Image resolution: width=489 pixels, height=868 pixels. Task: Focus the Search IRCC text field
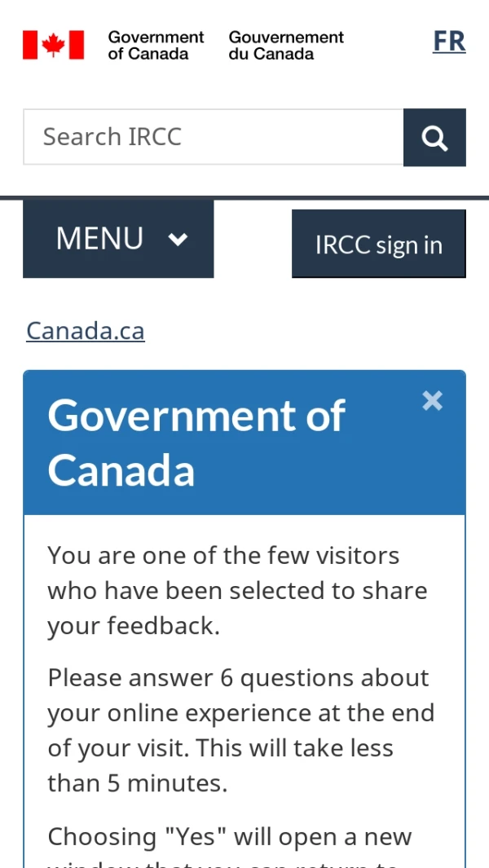214,137
